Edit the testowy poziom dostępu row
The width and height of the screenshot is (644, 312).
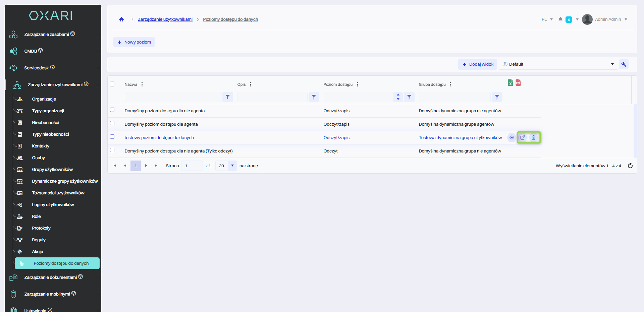point(523,137)
